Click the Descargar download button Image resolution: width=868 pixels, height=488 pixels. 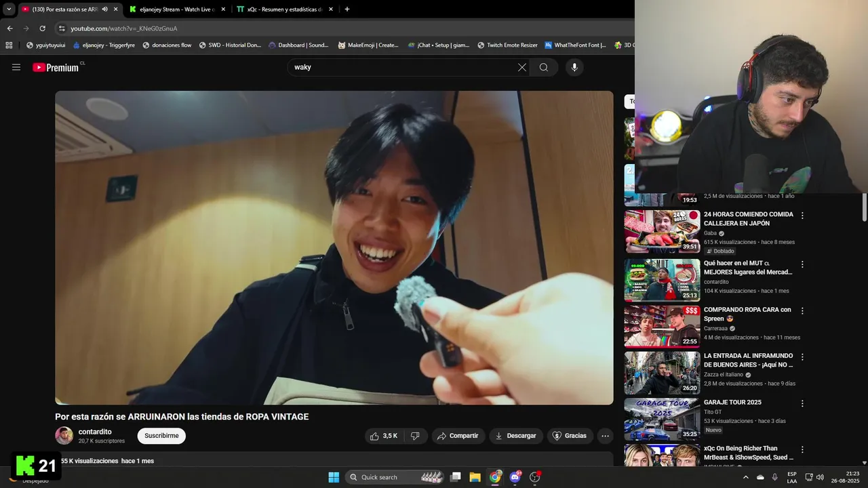coord(515,436)
